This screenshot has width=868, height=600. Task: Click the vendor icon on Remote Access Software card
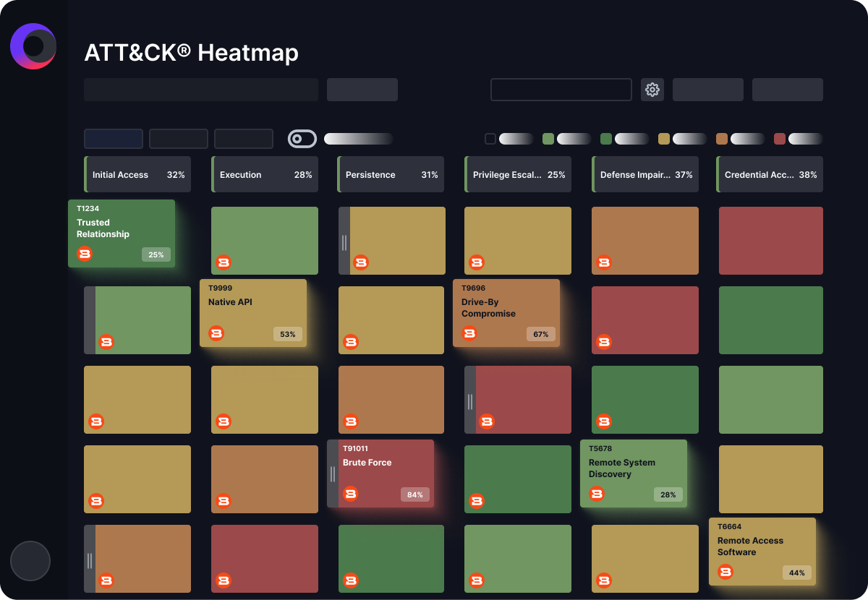[x=726, y=572]
